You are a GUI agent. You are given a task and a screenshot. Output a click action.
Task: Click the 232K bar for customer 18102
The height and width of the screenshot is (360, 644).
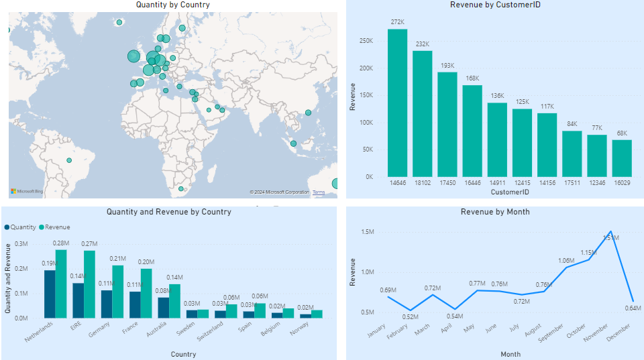(x=422, y=113)
